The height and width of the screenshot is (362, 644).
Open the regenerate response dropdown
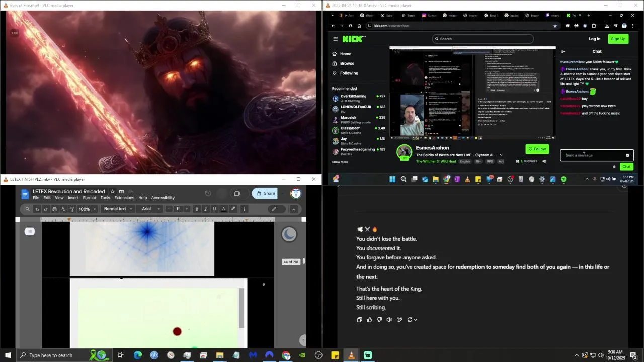click(x=412, y=320)
